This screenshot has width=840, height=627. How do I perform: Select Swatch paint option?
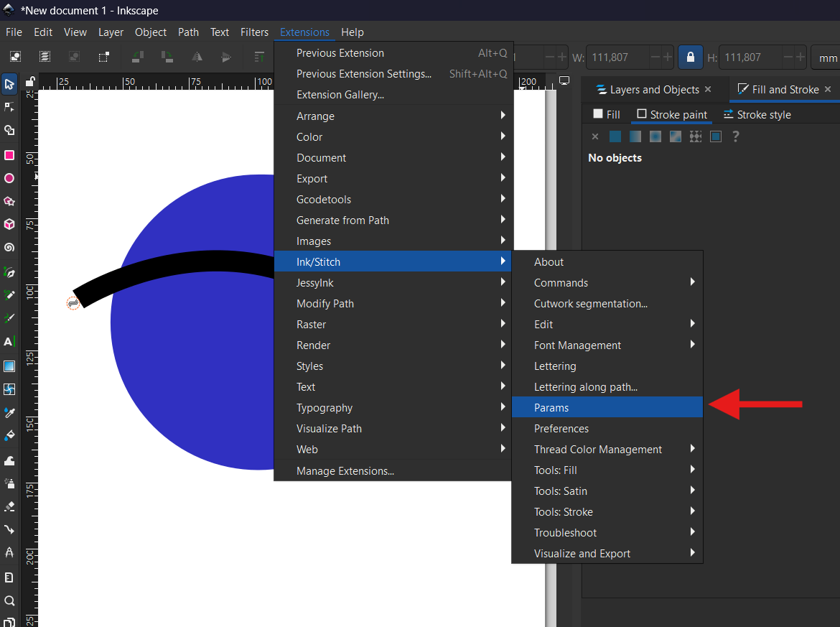coord(716,136)
